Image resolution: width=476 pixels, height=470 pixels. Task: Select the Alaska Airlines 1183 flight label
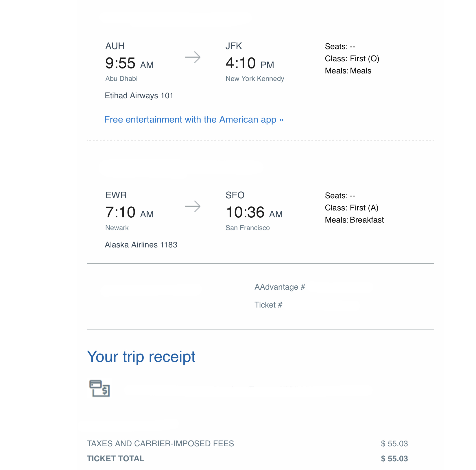(141, 245)
